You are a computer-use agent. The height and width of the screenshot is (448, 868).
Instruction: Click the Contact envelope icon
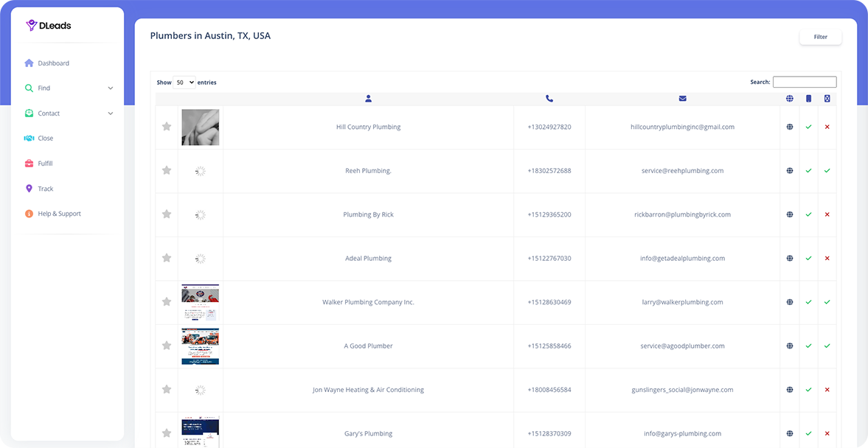pos(29,113)
